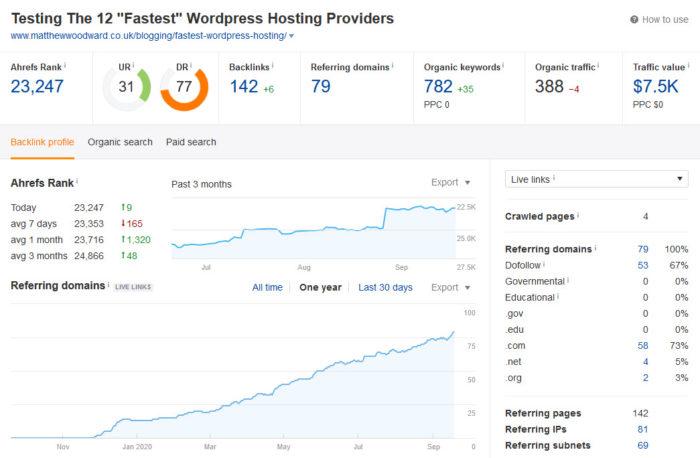Click the UR 31 donut gauge
700x458 pixels.
point(127,87)
